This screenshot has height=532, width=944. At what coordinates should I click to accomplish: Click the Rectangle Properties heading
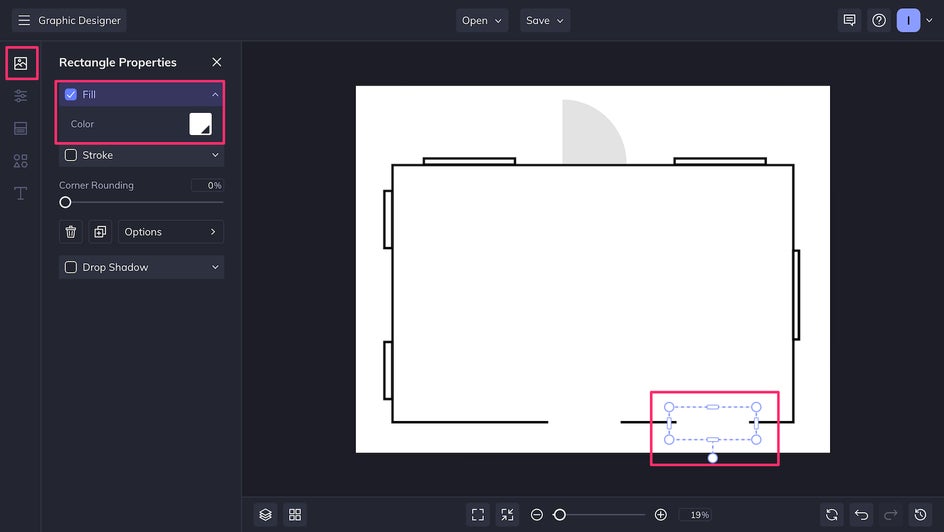pos(117,62)
